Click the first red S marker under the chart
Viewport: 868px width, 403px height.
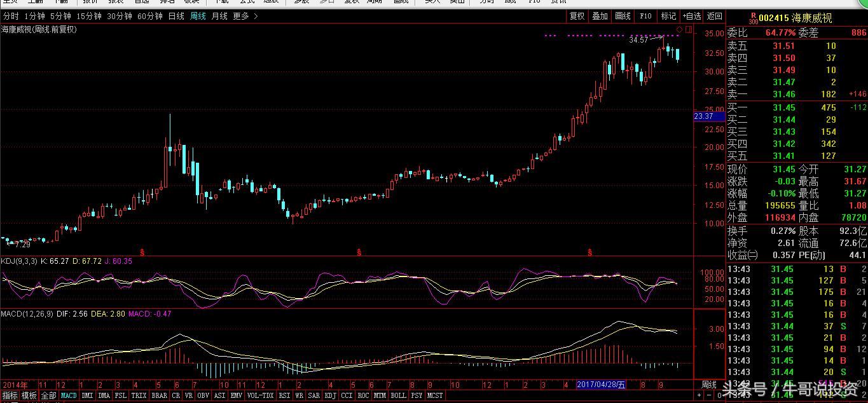click(x=142, y=252)
